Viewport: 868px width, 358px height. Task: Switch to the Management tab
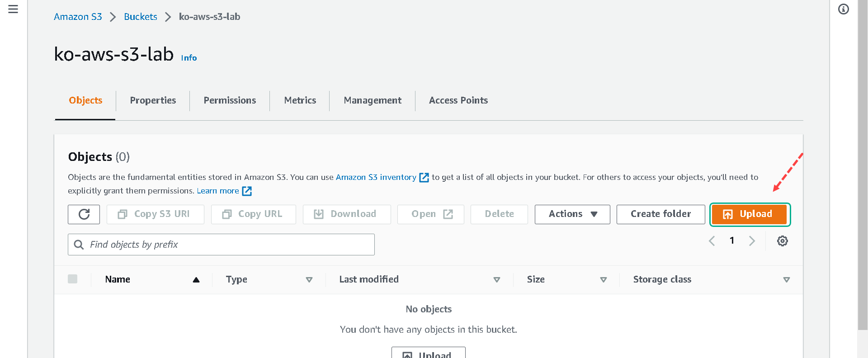(373, 100)
